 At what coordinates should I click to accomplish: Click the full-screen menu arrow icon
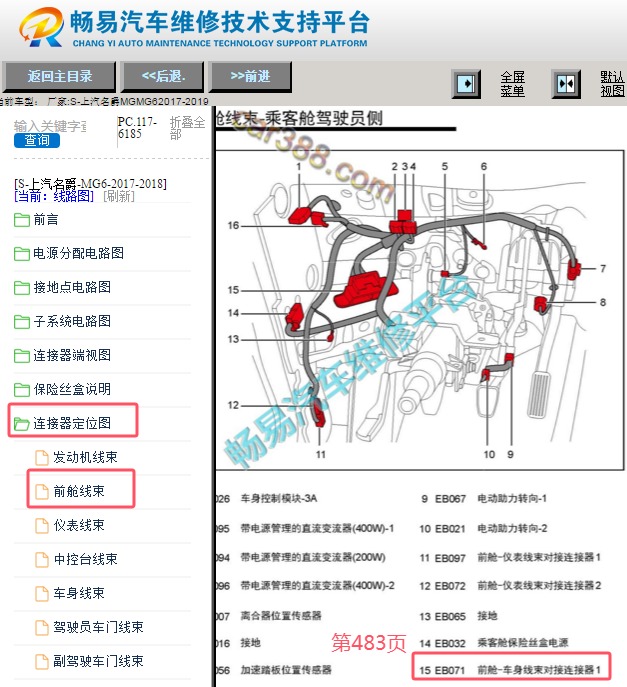point(466,84)
